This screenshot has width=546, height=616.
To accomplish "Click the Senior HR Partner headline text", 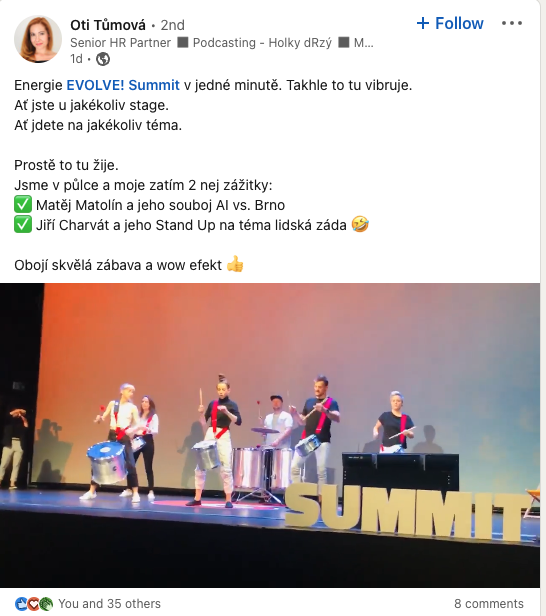I will tap(120, 42).
